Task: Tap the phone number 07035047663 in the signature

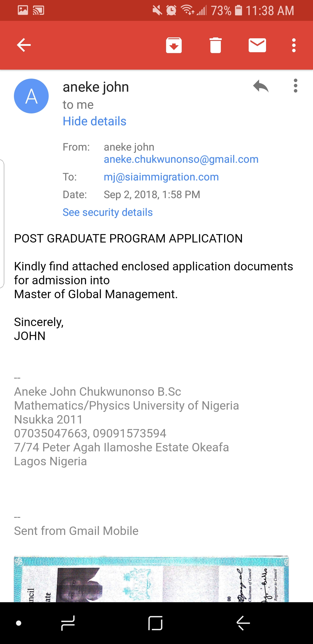Action: (x=51, y=433)
